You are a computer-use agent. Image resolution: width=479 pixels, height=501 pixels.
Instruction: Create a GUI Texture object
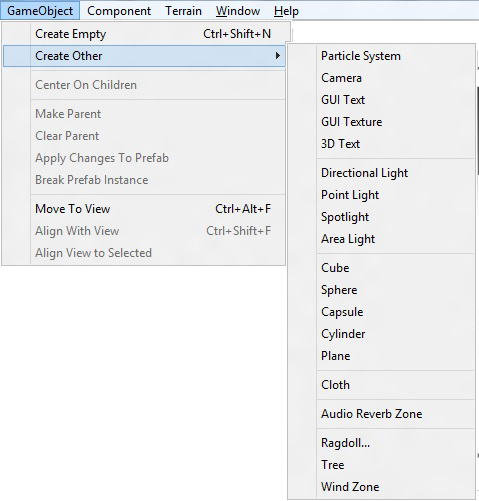(x=381, y=122)
